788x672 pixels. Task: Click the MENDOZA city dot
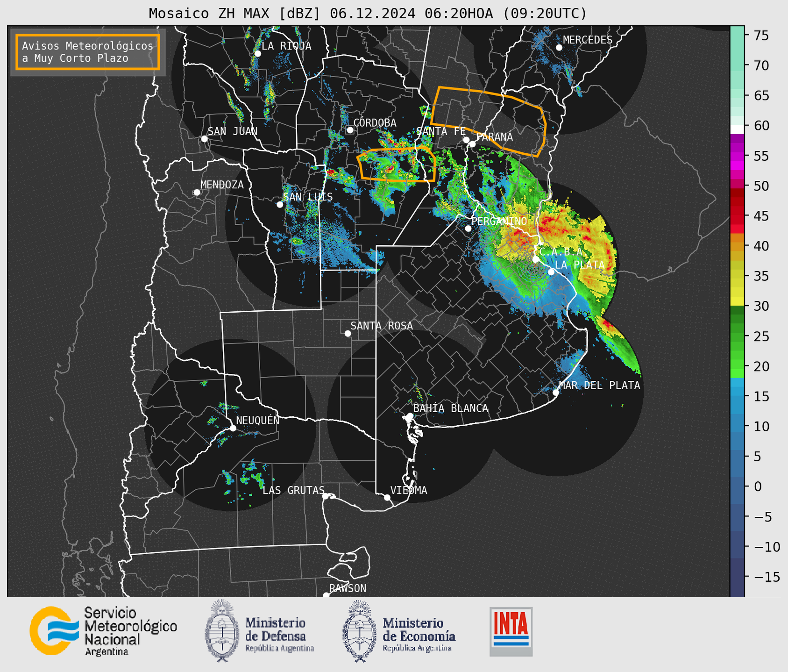[197, 193]
